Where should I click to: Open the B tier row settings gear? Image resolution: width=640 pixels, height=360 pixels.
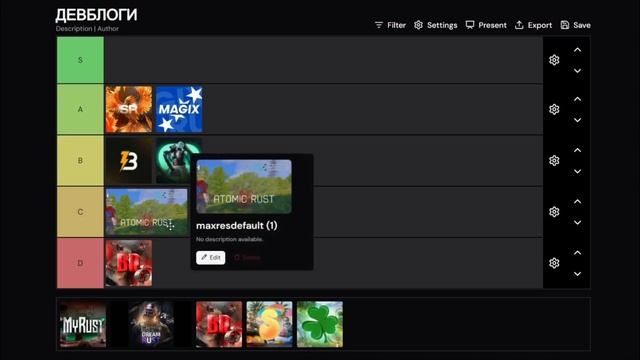pos(554,160)
